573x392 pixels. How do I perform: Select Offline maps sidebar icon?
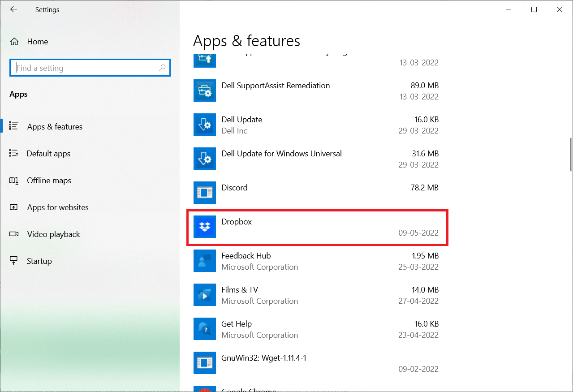pos(13,180)
